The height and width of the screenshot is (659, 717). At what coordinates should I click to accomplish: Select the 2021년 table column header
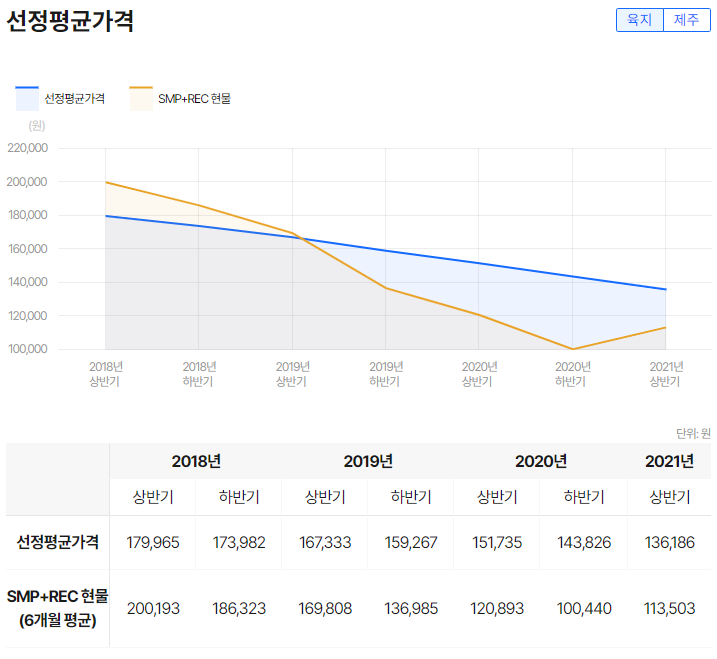[x=669, y=461]
